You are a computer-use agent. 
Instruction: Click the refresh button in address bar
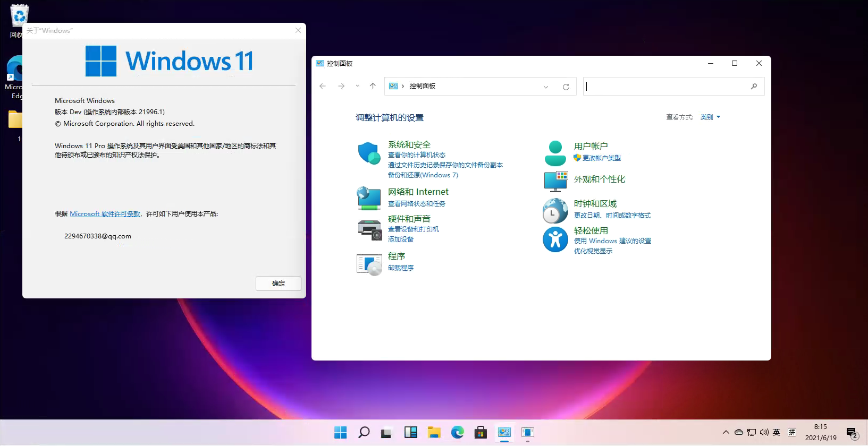[566, 87]
